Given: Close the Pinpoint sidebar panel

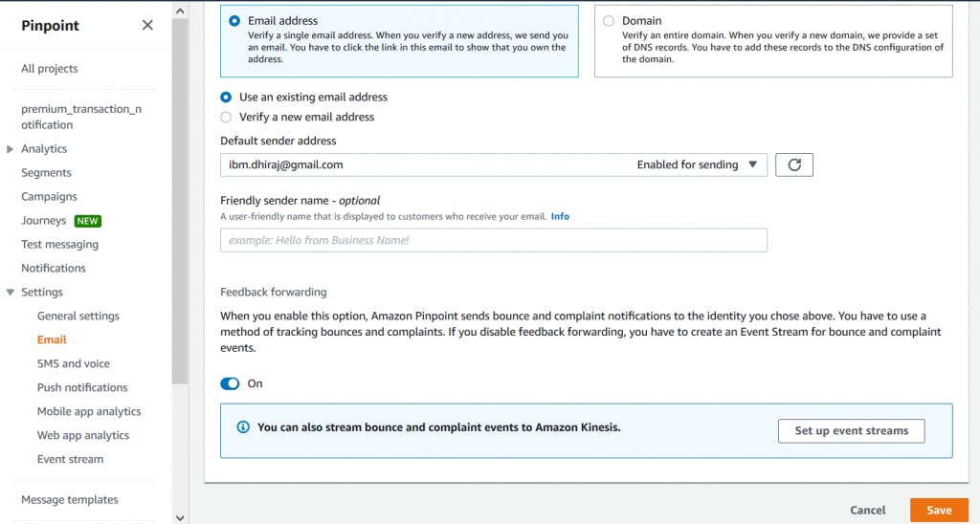Looking at the screenshot, I should coord(147,25).
